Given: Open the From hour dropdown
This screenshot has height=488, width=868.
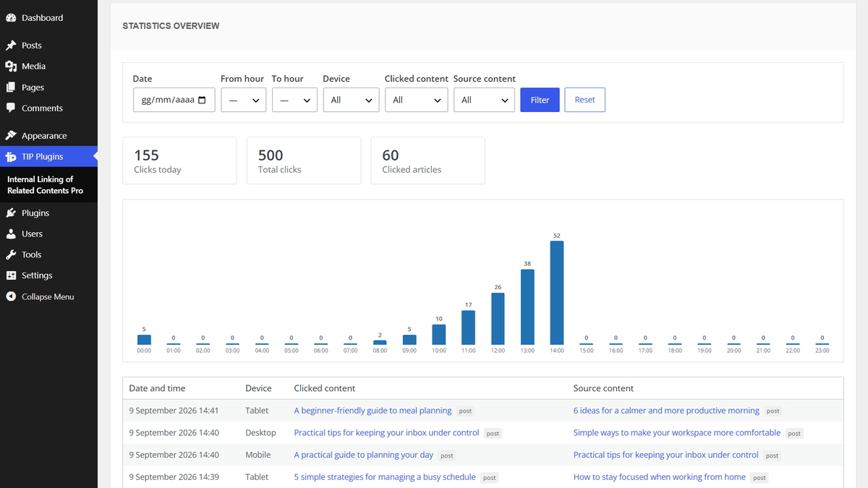Looking at the screenshot, I should tap(243, 100).
